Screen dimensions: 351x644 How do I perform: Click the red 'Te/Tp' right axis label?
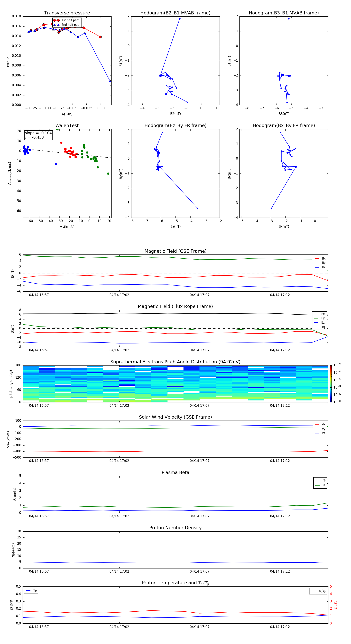(336, 605)
